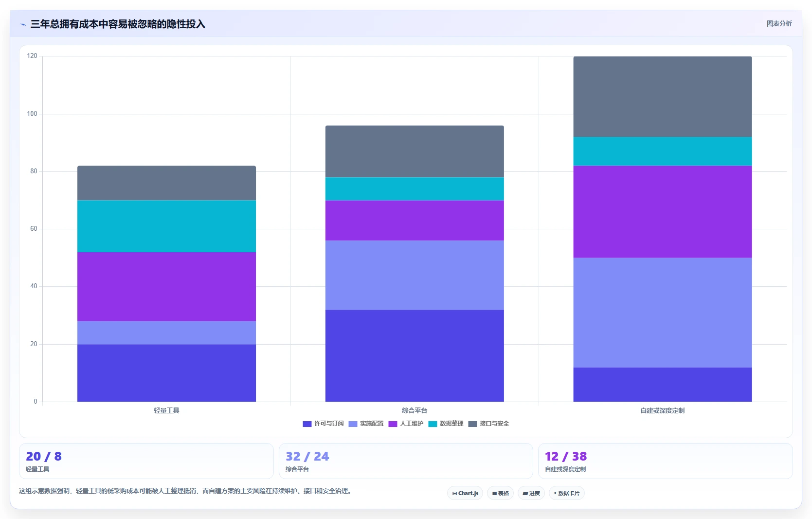Viewport: 812px width, 519px height.
Task: Select the 许可与订阅 segment of 自建或深度定制 bar
Action: 663,385
